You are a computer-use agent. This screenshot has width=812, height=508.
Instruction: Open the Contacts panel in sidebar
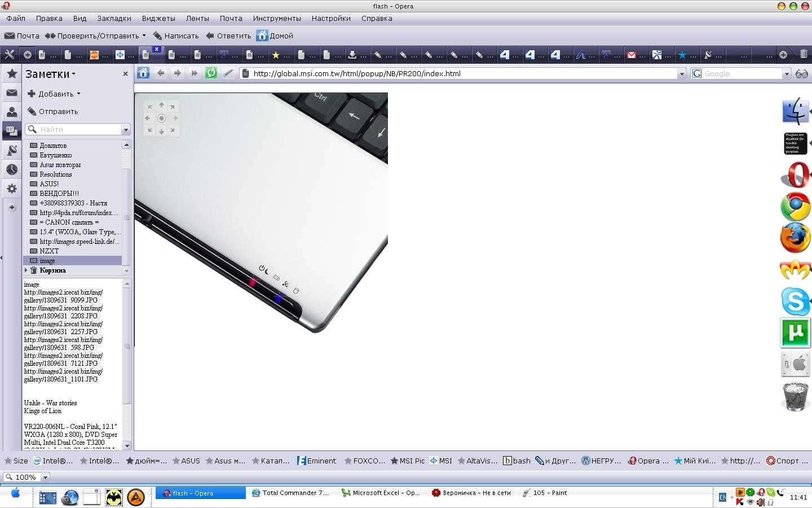coord(12,112)
